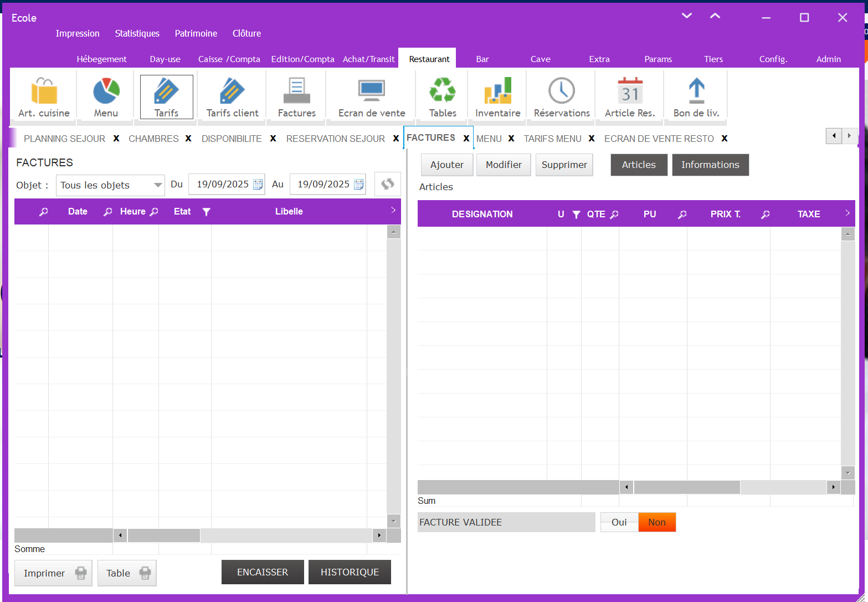The image size is (868, 602).
Task: Click the ENCAISSER button
Action: pos(263,572)
